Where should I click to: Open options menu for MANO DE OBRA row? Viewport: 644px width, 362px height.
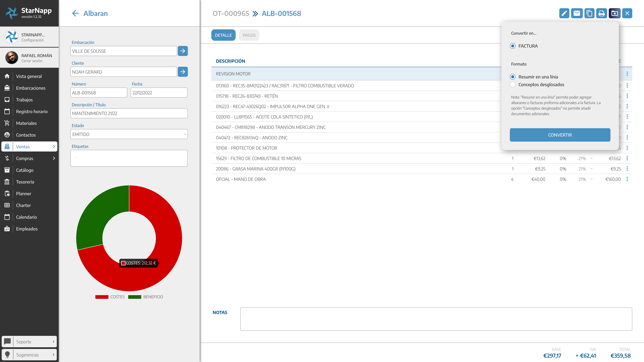point(627,179)
